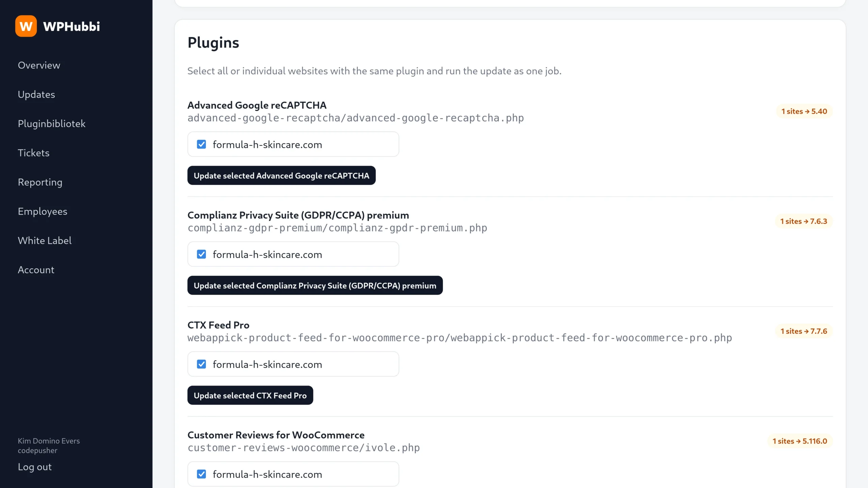868x488 pixels.
Task: Click the 1 sites → 7.6.3 badge
Action: (x=804, y=221)
